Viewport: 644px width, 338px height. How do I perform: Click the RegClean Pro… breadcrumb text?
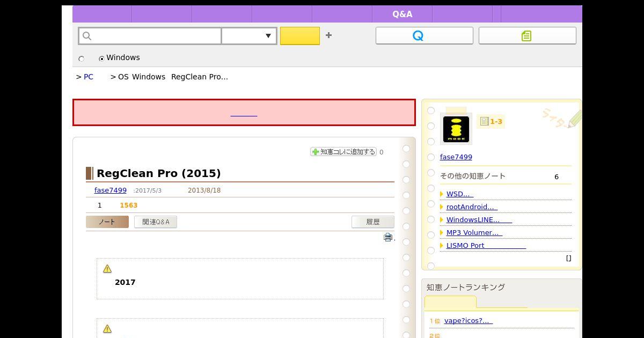200,77
